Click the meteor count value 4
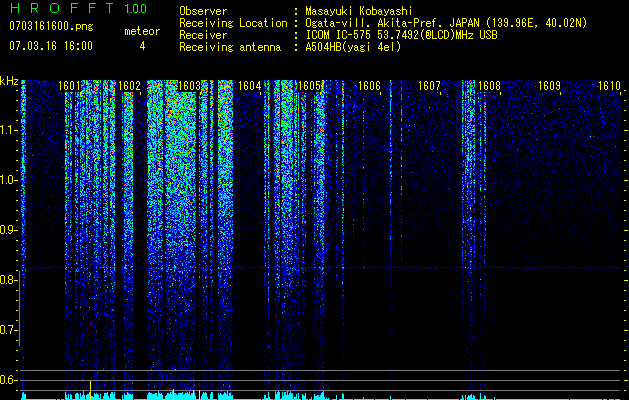 [x=142, y=46]
